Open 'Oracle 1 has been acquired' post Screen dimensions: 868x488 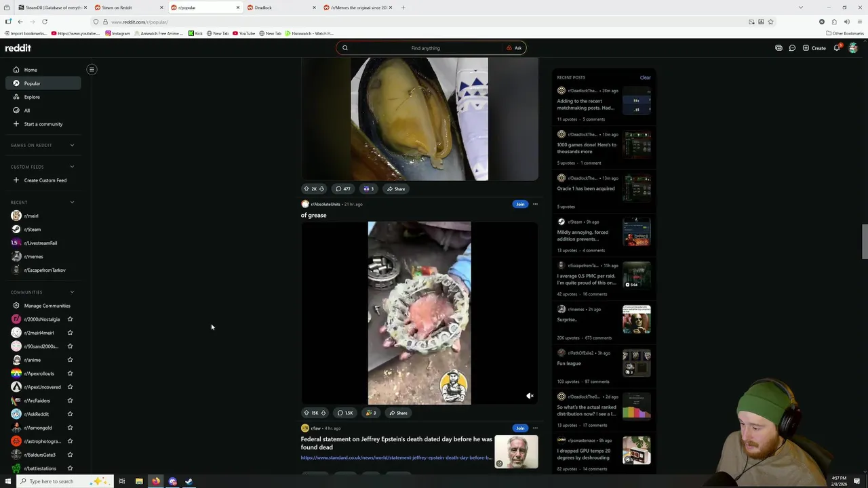point(586,188)
